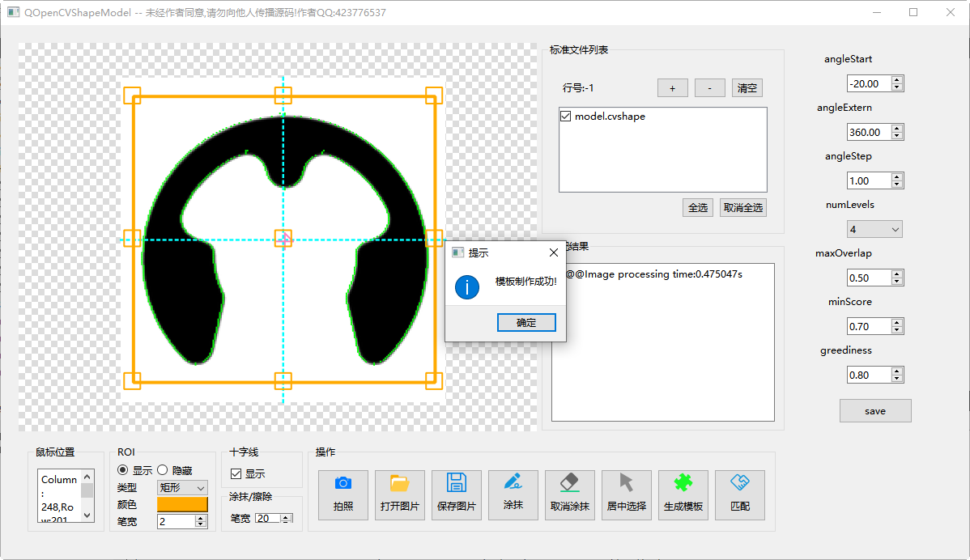
Task: Activate the 涂抹 smear tool
Action: pyautogui.click(x=513, y=494)
